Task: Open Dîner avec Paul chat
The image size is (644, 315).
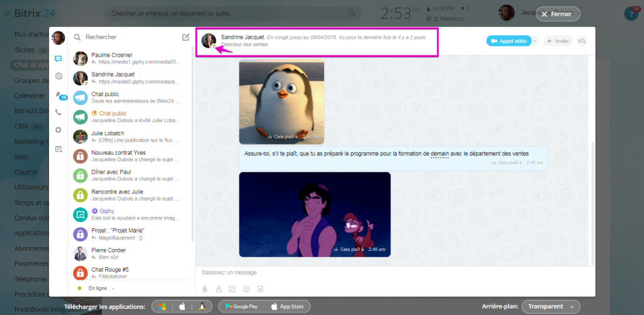Action: pyautogui.click(x=130, y=175)
